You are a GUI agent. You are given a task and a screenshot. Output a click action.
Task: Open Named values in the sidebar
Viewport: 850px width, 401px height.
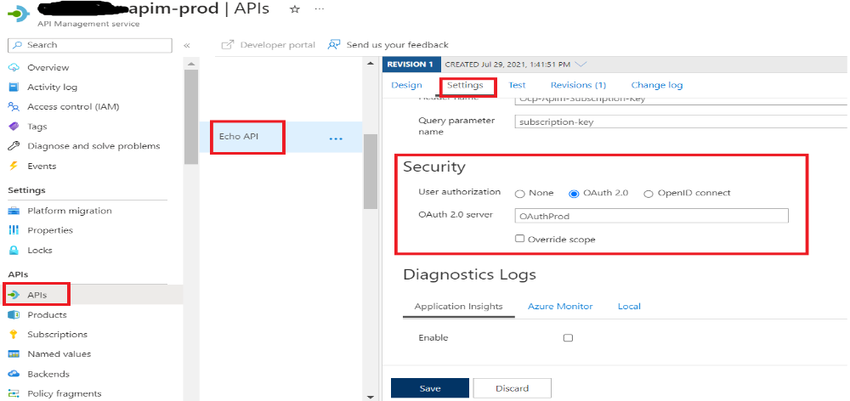(59, 354)
